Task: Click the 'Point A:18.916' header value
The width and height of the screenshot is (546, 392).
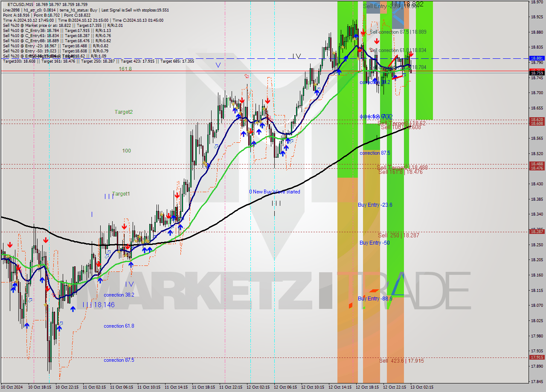Action: pyautogui.click(x=15, y=15)
